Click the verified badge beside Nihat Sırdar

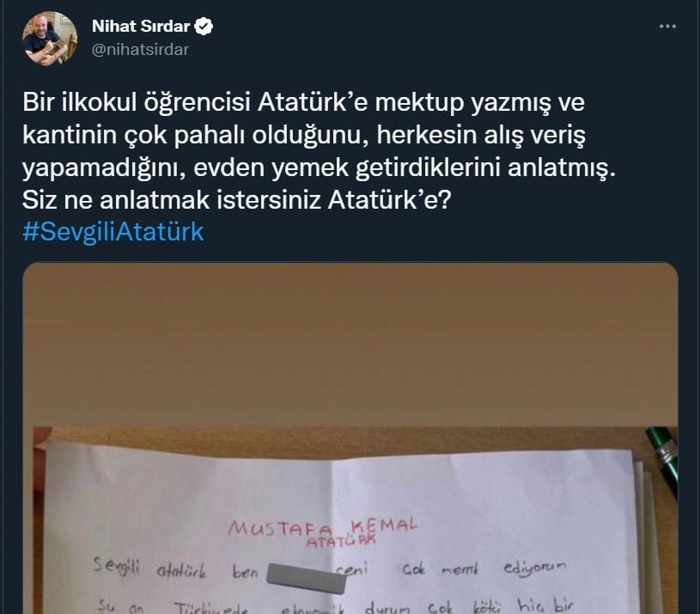coord(204,27)
